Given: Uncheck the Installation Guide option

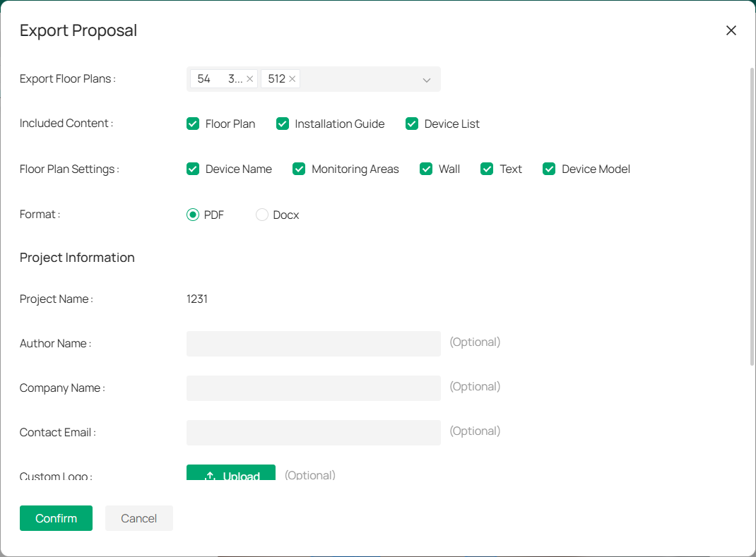Looking at the screenshot, I should click(283, 124).
